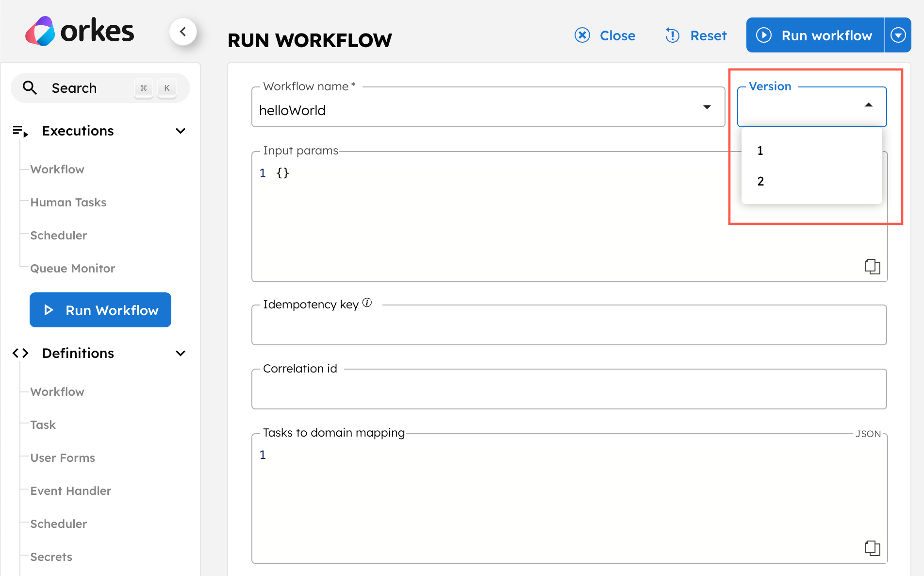The height and width of the screenshot is (576, 924).
Task: Copy the Input params content
Action: pos(872,266)
